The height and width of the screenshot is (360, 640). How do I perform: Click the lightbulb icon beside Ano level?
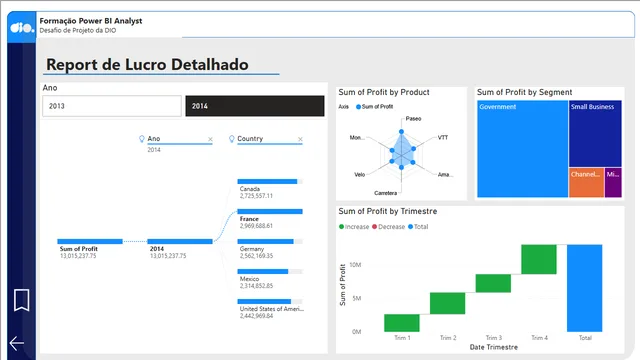[x=142, y=139]
